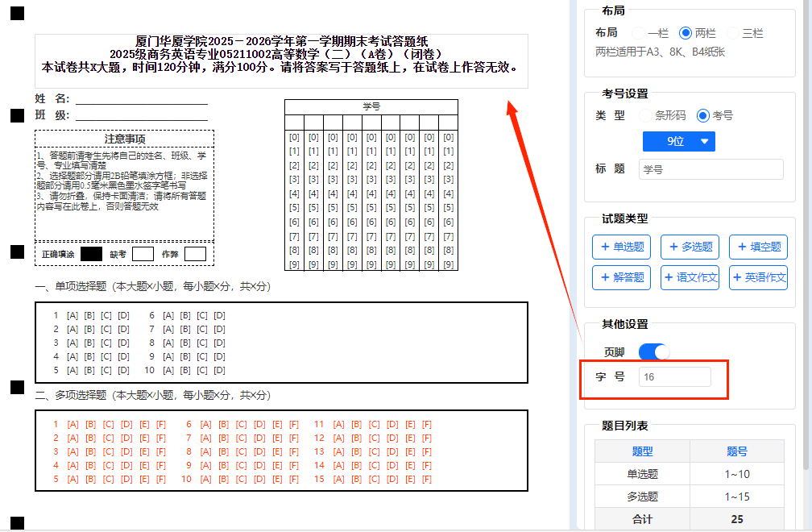Add an 英语作文 English essay section

758,277
